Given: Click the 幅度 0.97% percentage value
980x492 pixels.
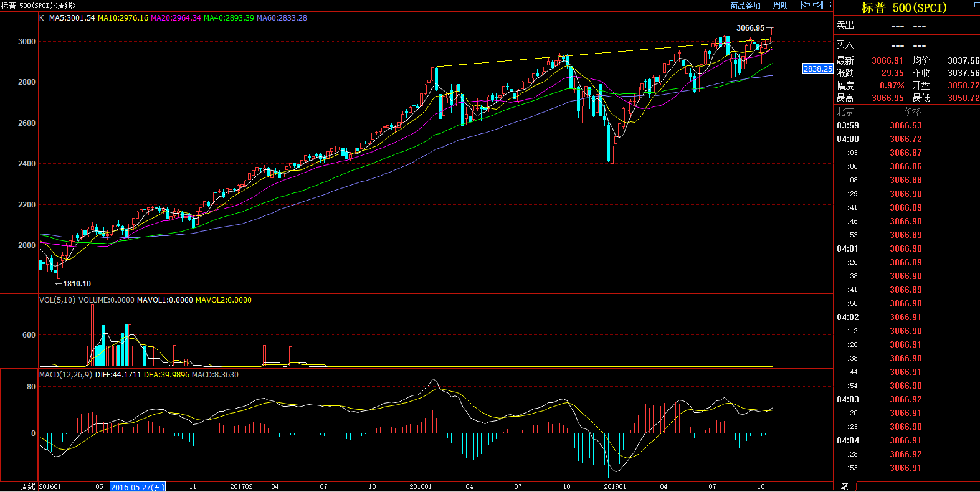Looking at the screenshot, I should (892, 85).
